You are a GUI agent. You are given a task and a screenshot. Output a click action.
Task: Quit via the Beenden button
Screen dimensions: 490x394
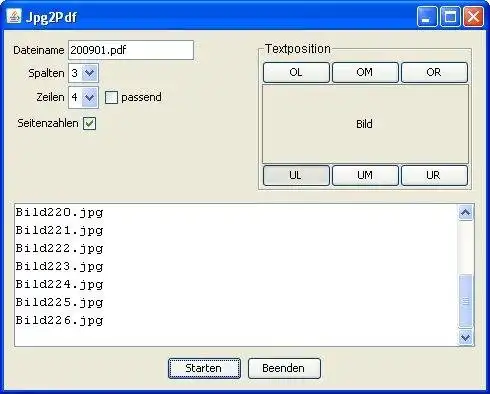(x=284, y=368)
